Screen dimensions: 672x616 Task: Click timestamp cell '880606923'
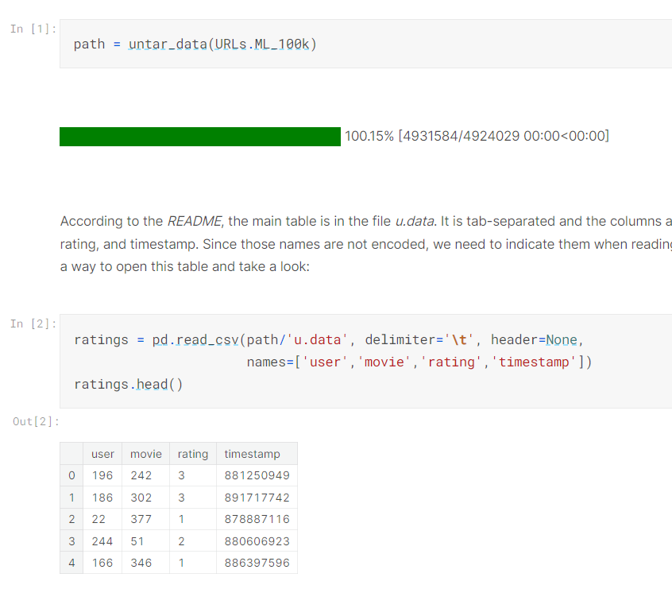257,541
